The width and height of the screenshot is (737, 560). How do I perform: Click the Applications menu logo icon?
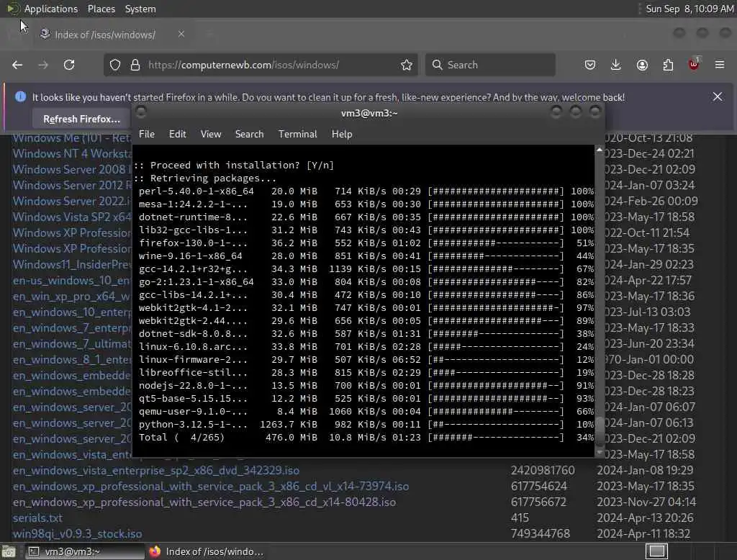pos(13,9)
